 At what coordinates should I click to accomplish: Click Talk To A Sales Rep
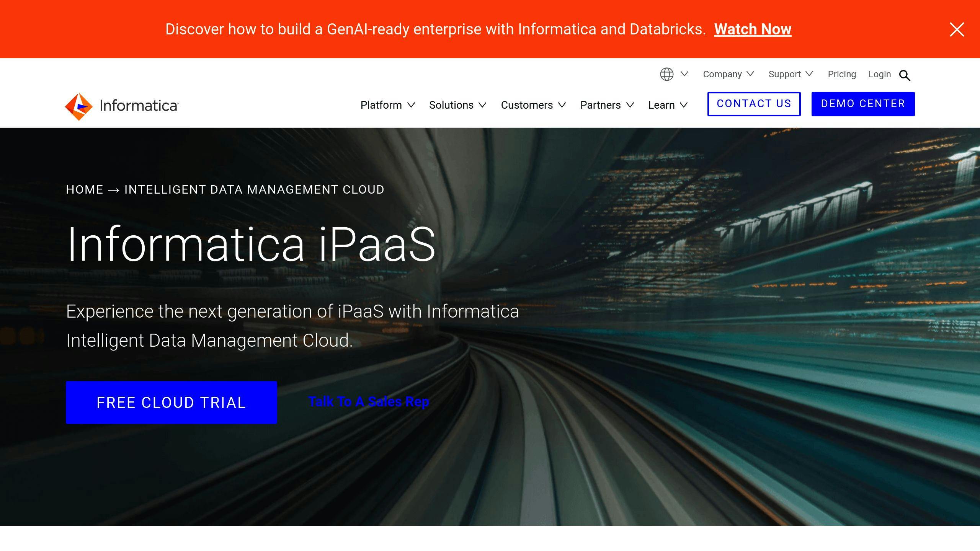(369, 401)
